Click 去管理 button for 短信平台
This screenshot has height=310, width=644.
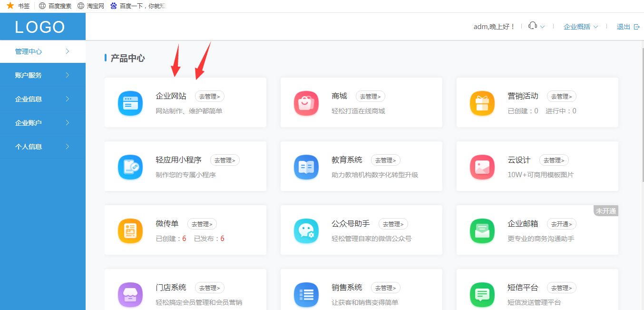pyautogui.click(x=562, y=288)
